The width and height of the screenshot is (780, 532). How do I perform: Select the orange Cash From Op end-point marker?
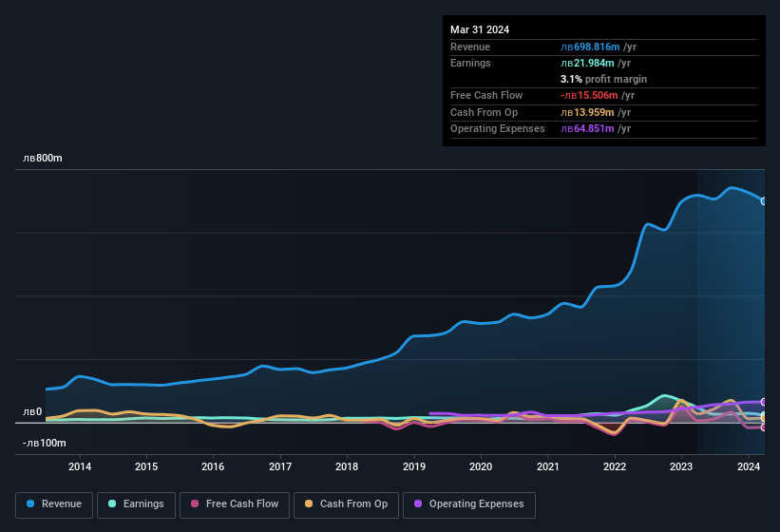pyautogui.click(x=763, y=418)
